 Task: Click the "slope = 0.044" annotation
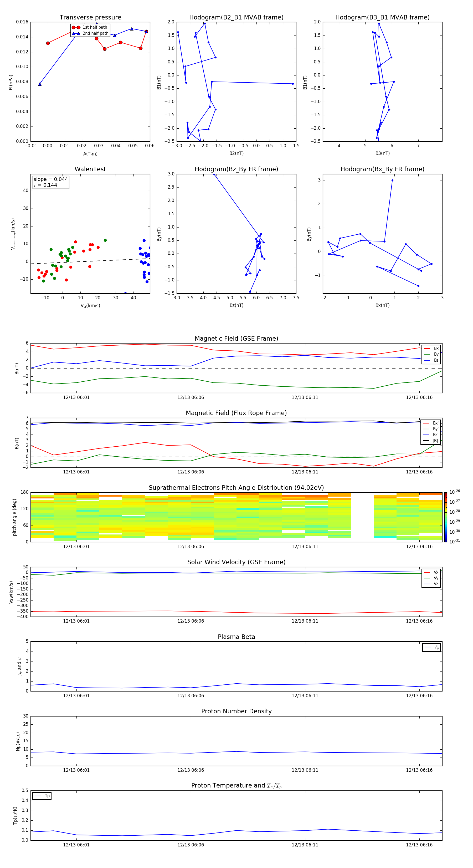tap(50, 179)
